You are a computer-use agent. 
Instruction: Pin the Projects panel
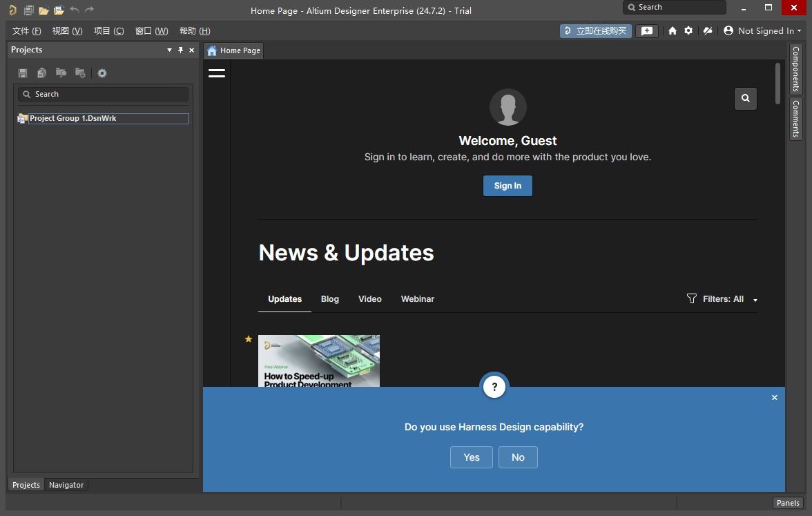click(x=180, y=50)
